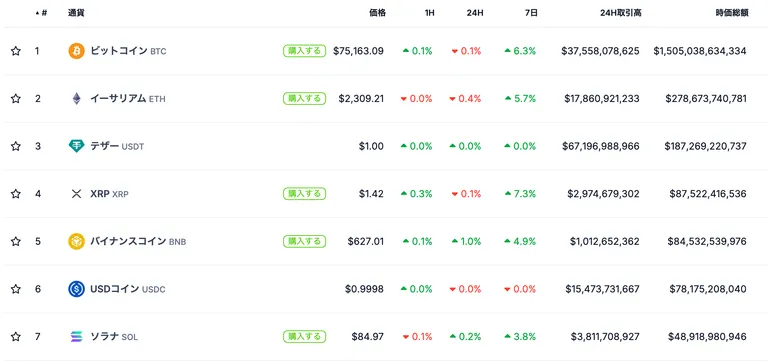This screenshot has width=768, height=362.
Task: Toggle favorite star for Bitcoin row
Action: [16, 51]
